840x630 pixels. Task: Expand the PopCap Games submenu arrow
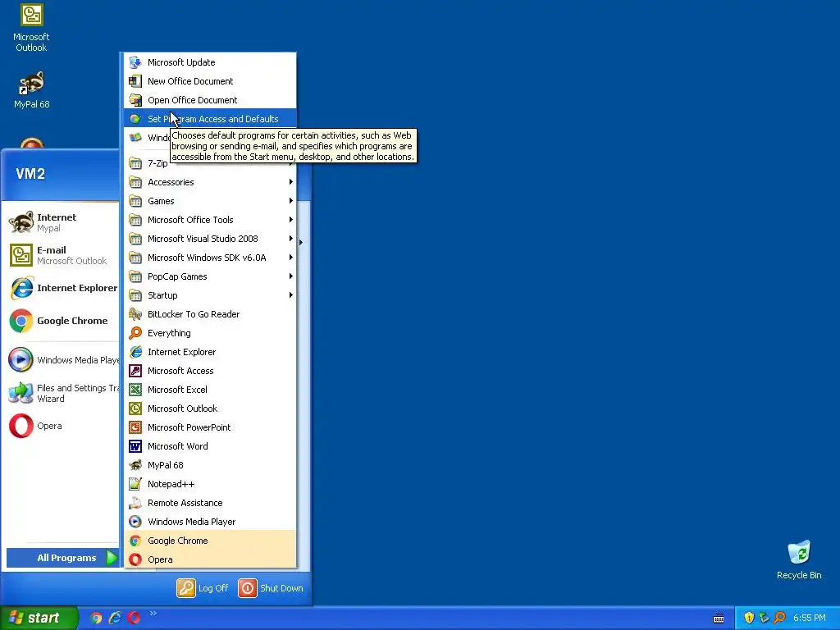pyautogui.click(x=291, y=276)
